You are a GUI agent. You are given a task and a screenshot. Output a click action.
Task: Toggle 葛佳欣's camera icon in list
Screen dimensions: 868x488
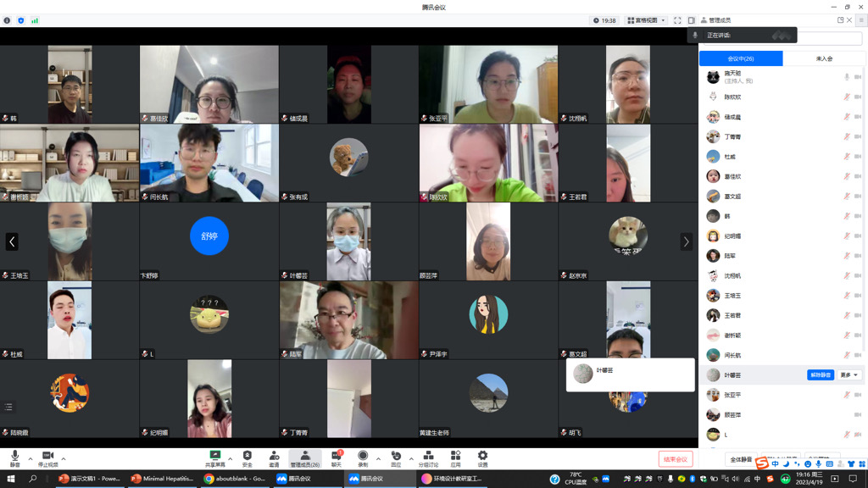click(x=858, y=176)
